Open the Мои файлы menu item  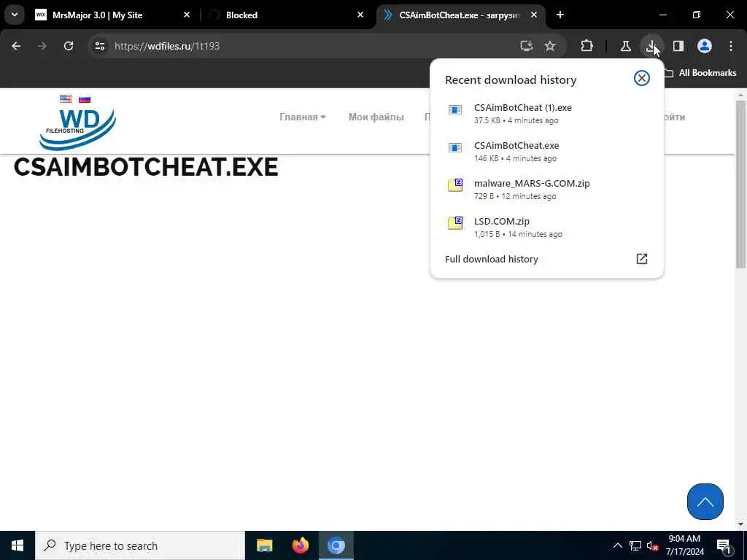376,117
